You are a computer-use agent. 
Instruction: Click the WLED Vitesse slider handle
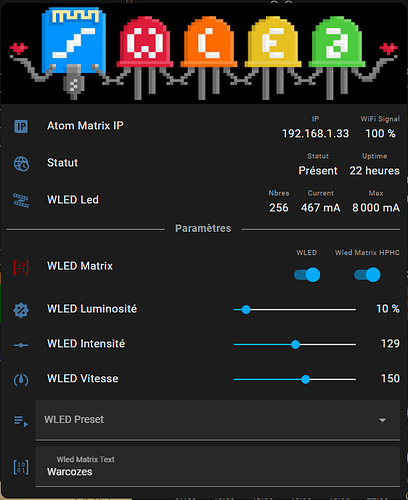coord(305,379)
